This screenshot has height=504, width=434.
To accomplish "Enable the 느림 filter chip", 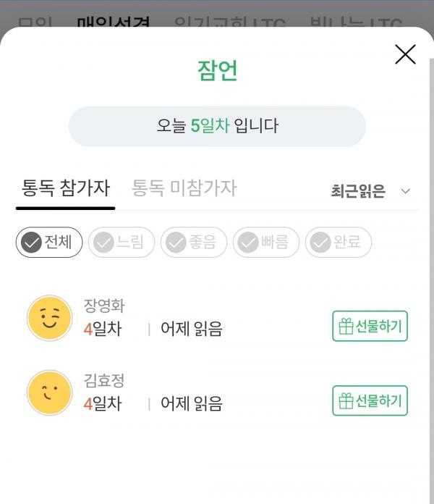I will point(122,243).
